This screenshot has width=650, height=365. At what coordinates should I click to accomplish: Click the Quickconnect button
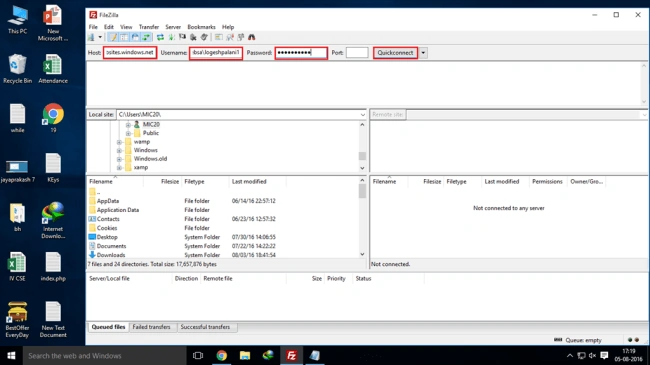(395, 53)
